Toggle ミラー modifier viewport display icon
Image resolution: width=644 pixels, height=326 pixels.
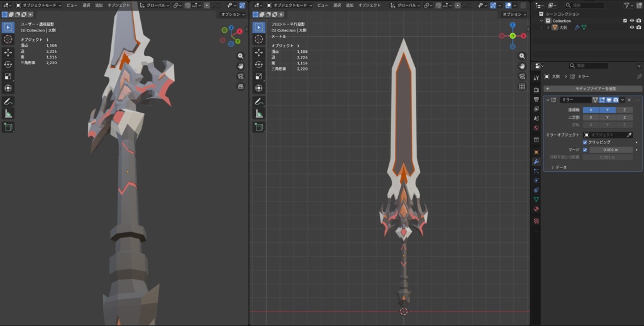tap(609, 100)
